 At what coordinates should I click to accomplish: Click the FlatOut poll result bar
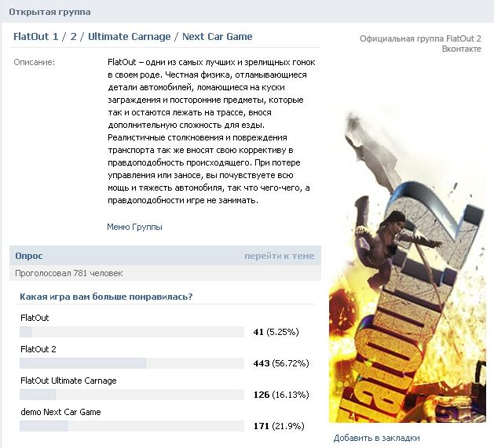coord(132,332)
